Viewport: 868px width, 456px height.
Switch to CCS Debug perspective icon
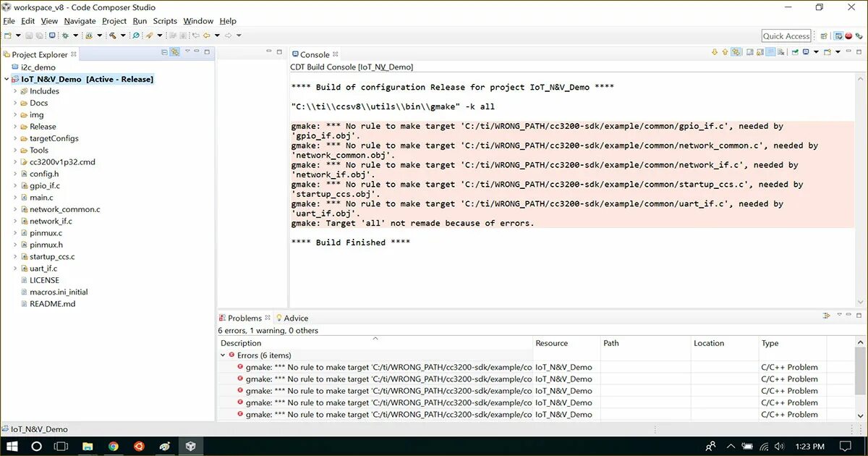[x=859, y=35]
